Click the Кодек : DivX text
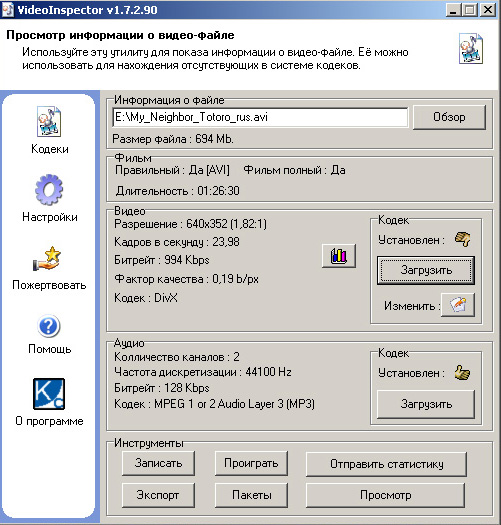The image size is (501, 525). [x=146, y=298]
